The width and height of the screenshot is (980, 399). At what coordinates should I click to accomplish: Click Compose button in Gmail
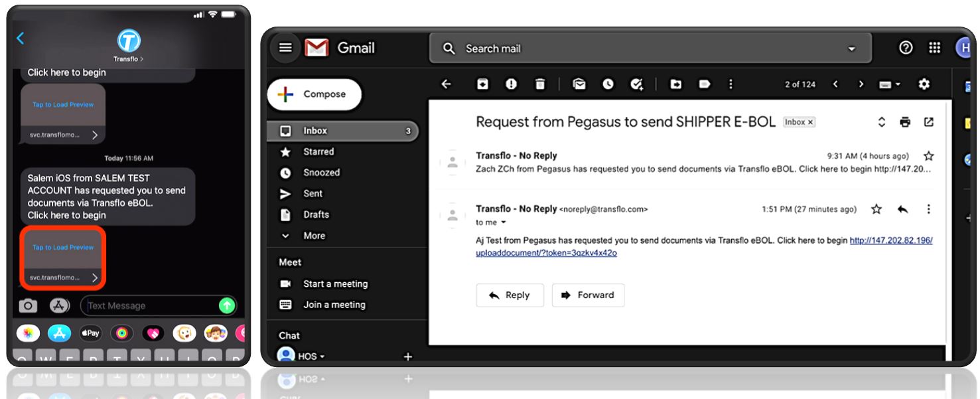314,94
